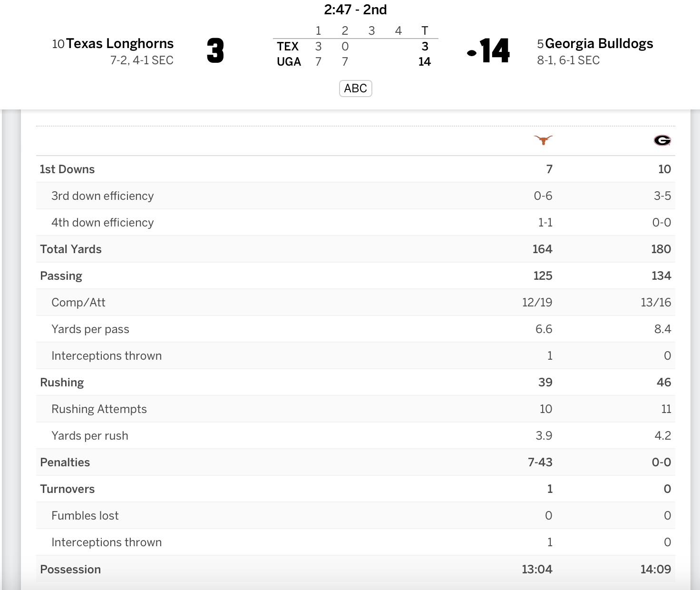Viewport: 700px width, 590px height.
Task: Select the Total Yards row label
Action: pyautogui.click(x=71, y=249)
